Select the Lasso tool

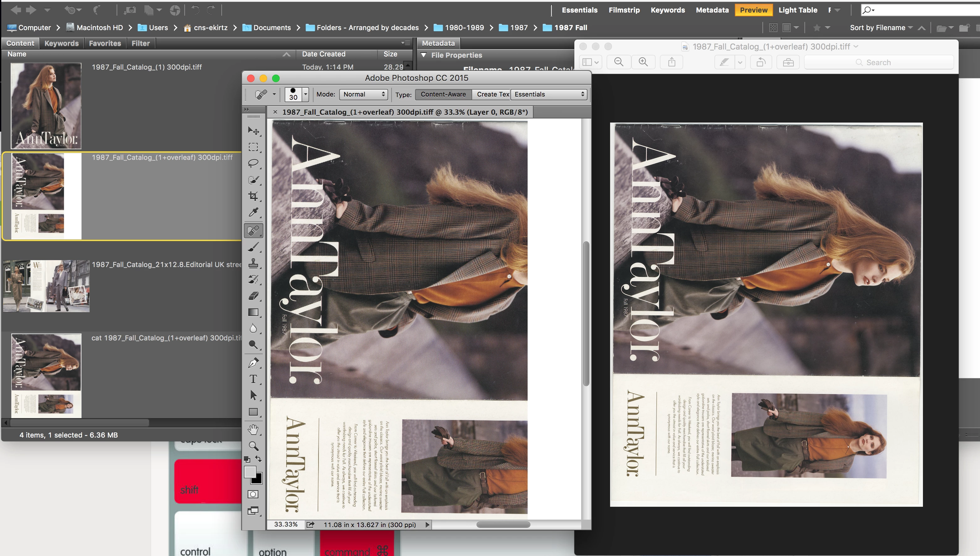(x=253, y=163)
